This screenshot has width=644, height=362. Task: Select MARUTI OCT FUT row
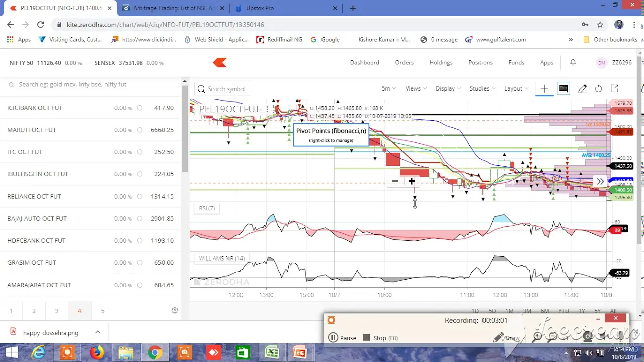click(90, 130)
